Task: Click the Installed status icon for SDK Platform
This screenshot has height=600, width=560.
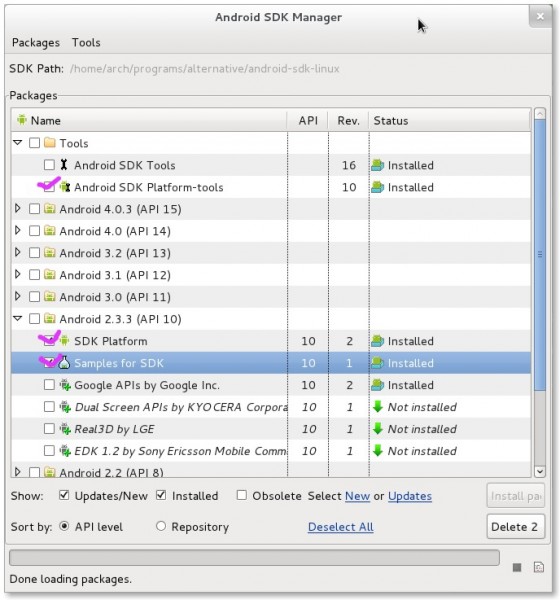Action: pyautogui.click(x=377, y=341)
